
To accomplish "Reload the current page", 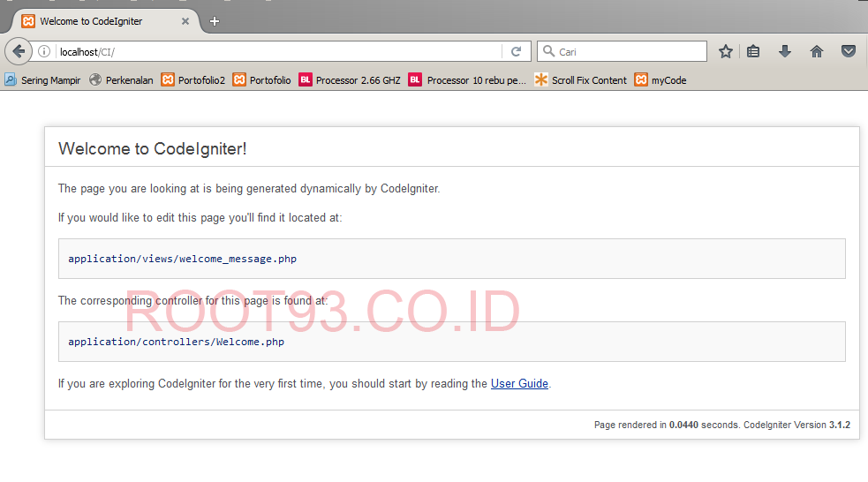I will pos(516,51).
